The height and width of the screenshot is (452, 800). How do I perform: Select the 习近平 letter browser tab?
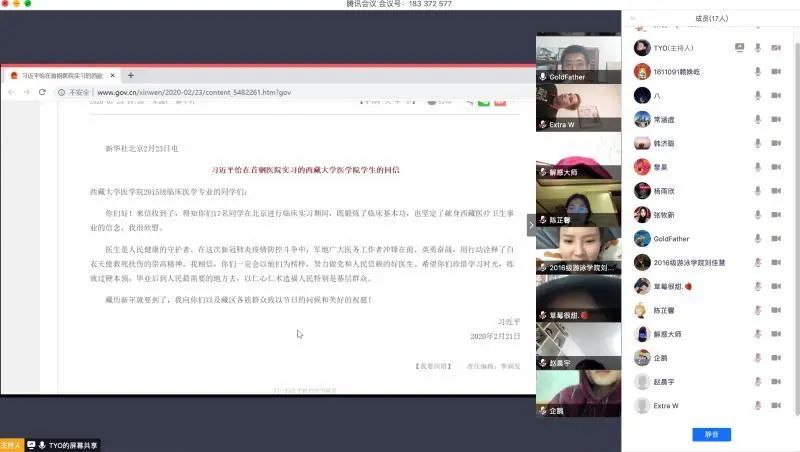click(x=60, y=76)
